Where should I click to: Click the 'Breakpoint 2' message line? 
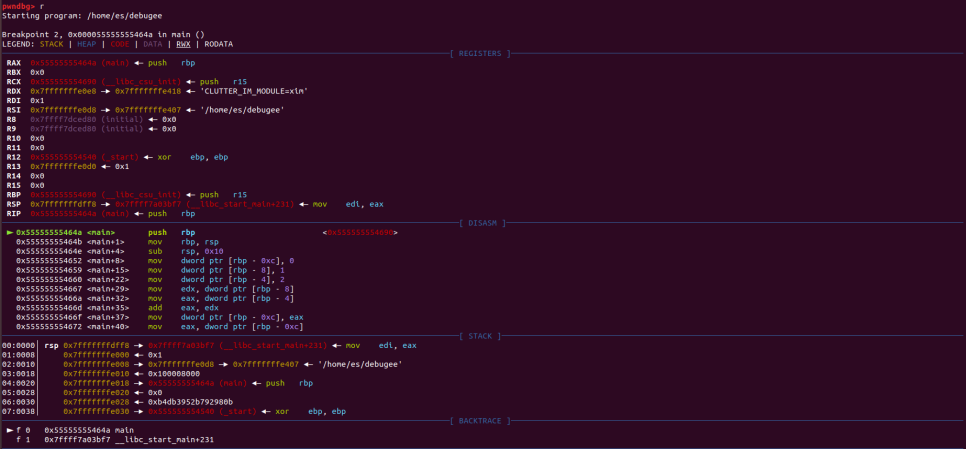[x=104, y=34]
